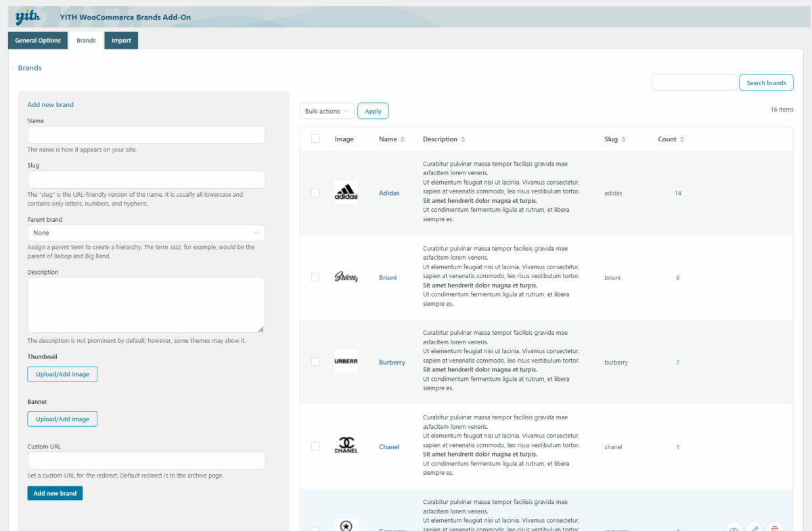Switch to the General Options tab
812x531 pixels.
coord(38,41)
